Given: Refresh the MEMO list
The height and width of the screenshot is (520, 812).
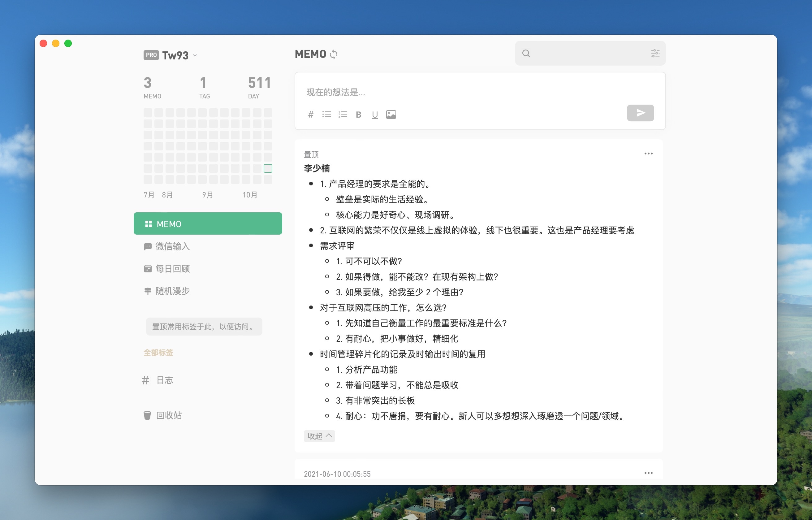Looking at the screenshot, I should pos(334,54).
